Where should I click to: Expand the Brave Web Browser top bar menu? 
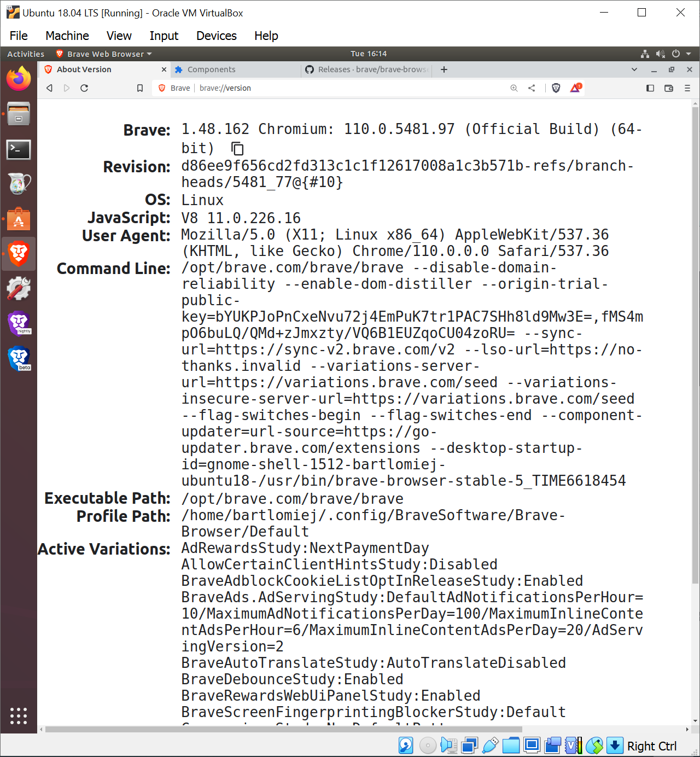[x=104, y=54]
